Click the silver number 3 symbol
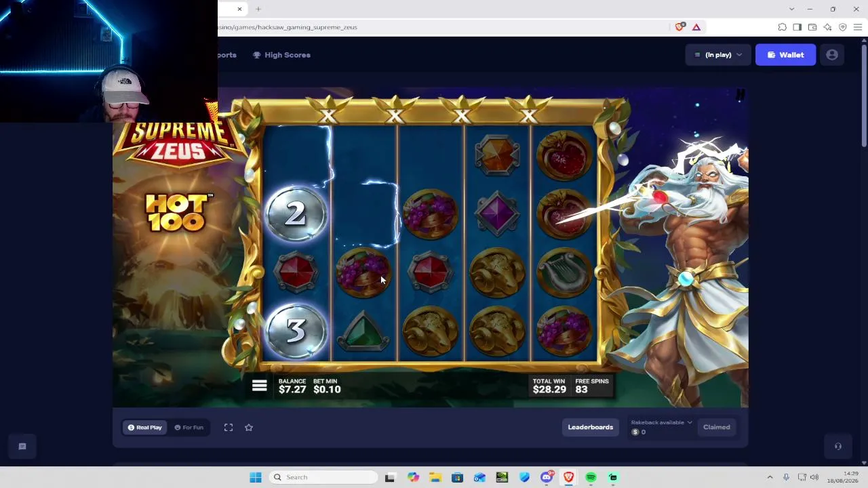The width and height of the screenshot is (868, 488). click(296, 331)
